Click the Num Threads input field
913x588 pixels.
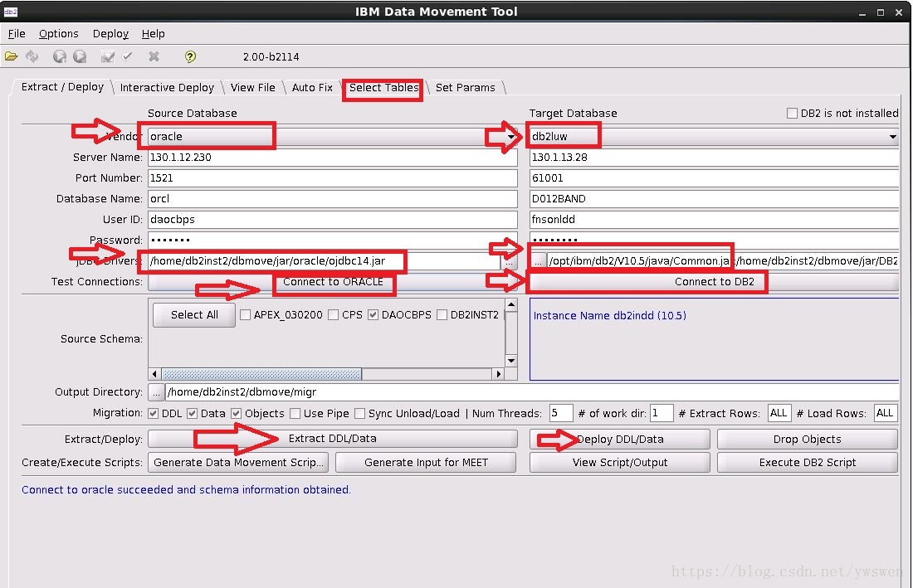tap(561, 413)
